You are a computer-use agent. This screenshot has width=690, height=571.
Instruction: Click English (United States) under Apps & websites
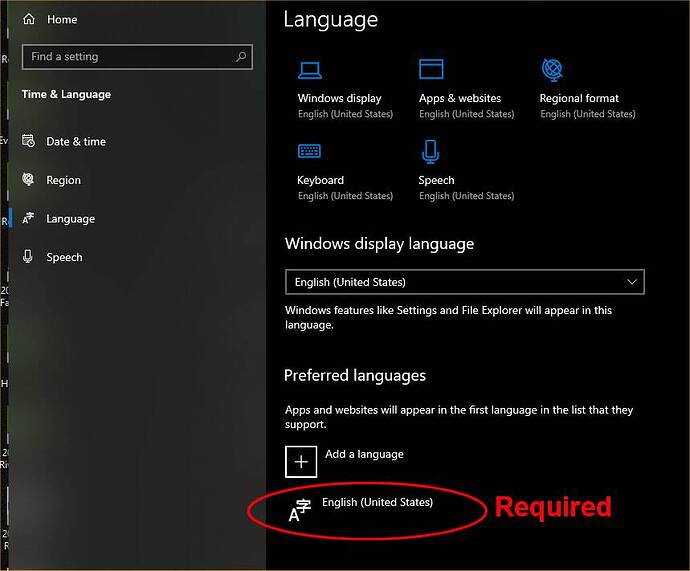click(x=466, y=114)
